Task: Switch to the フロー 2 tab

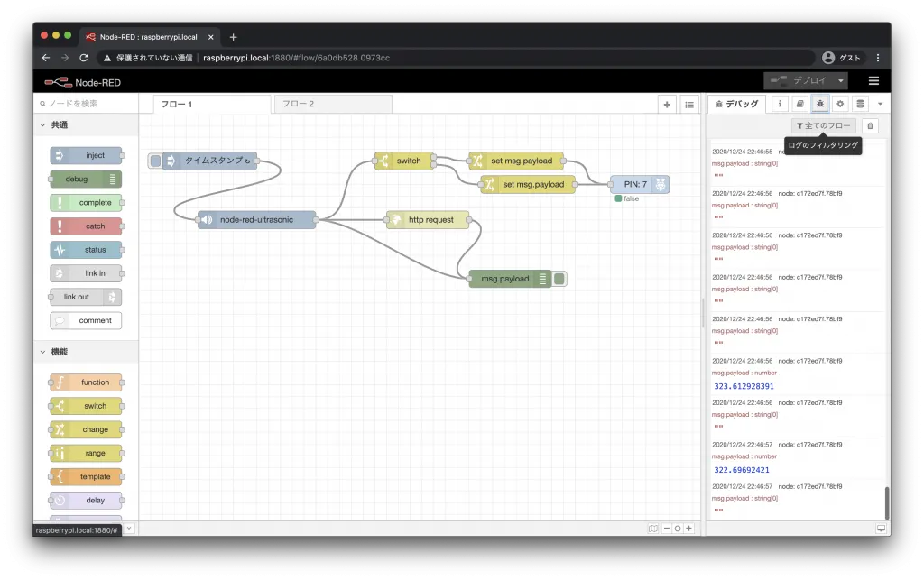Action: click(331, 105)
